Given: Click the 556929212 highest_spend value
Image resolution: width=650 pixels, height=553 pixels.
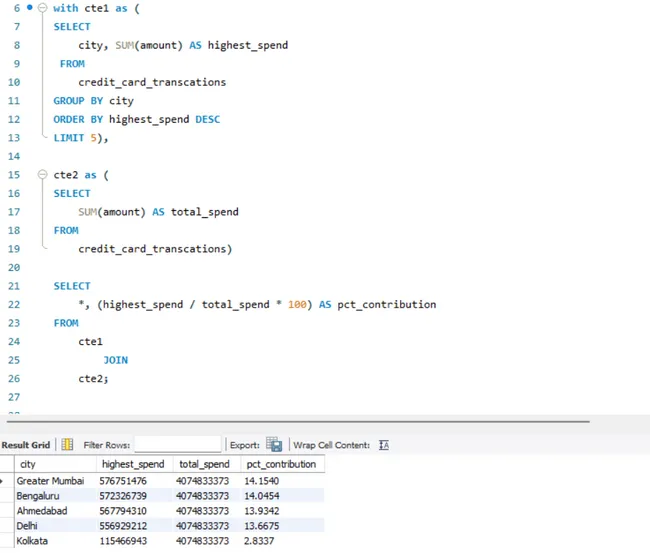Looking at the screenshot, I should point(123,526).
